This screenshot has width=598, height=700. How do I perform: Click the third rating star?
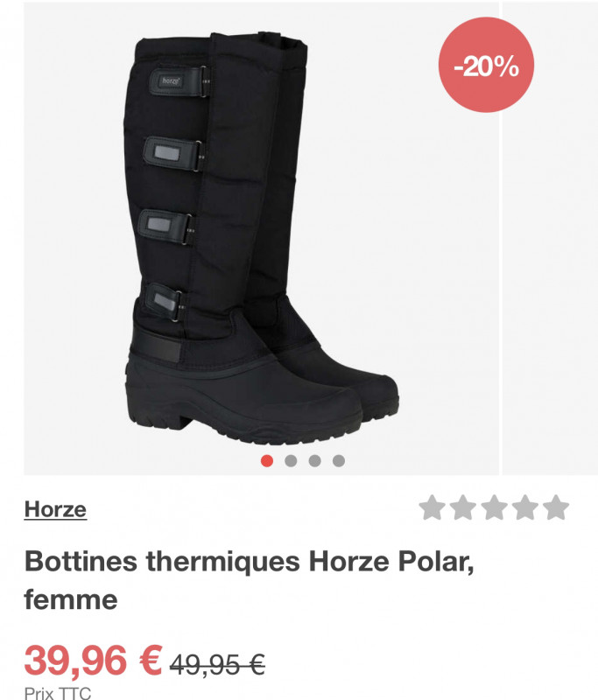(x=494, y=507)
